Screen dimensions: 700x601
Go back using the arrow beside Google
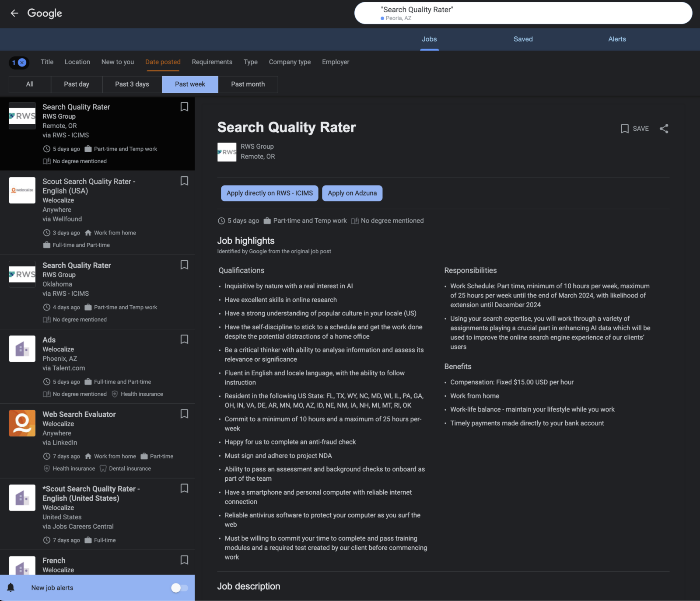[x=14, y=13]
